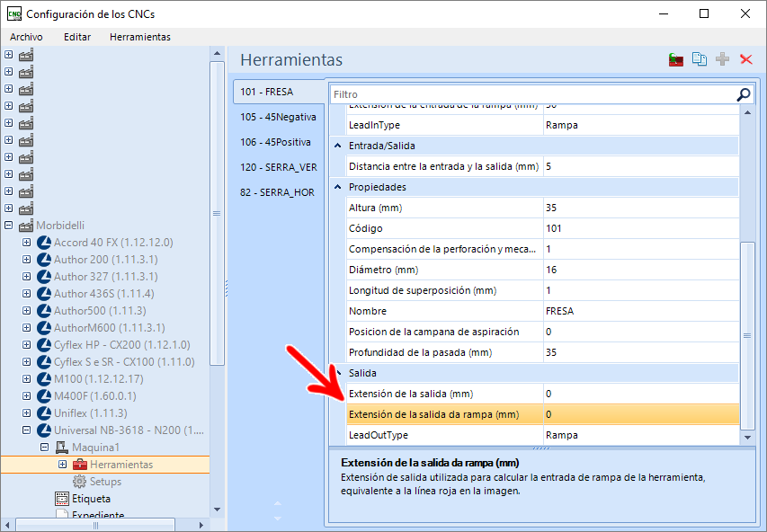767x532 pixels.
Task: Select Longitud de superposición (mm) row
Action: pyautogui.click(x=543, y=290)
